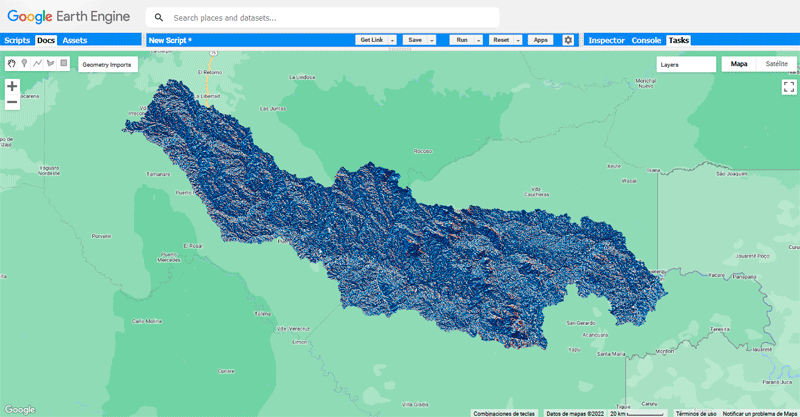Click the Santa Maria map label
800x417 pixels.
click(x=611, y=354)
